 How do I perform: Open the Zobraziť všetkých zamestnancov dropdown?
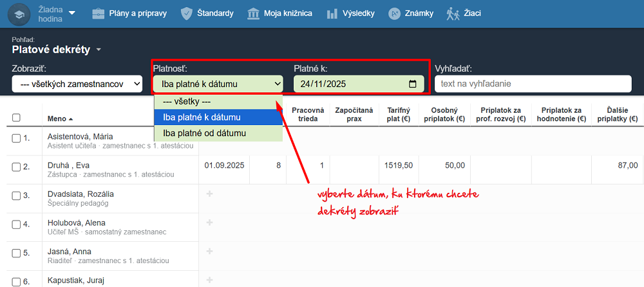click(x=77, y=84)
